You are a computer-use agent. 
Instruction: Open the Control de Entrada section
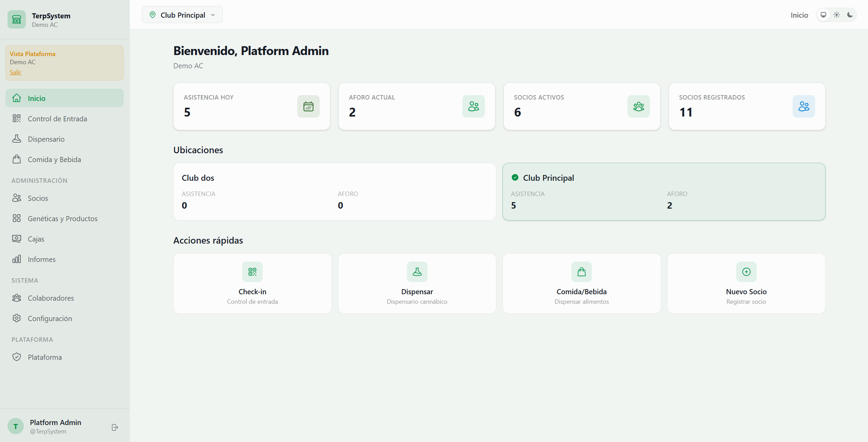(57, 119)
